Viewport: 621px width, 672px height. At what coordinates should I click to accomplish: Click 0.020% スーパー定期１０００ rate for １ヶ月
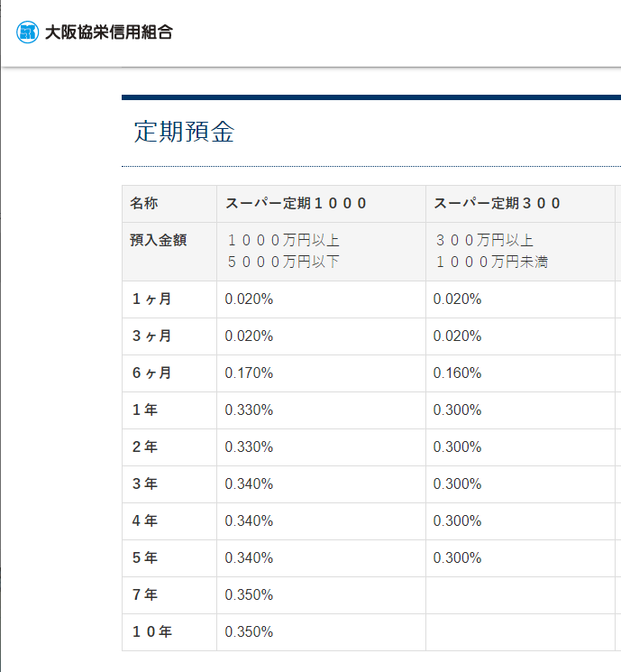tap(249, 299)
